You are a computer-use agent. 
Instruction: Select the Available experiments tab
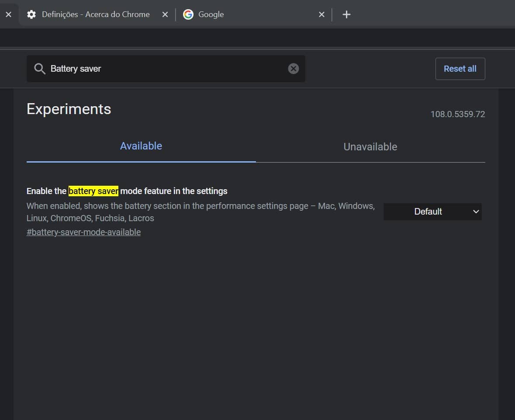tap(141, 146)
